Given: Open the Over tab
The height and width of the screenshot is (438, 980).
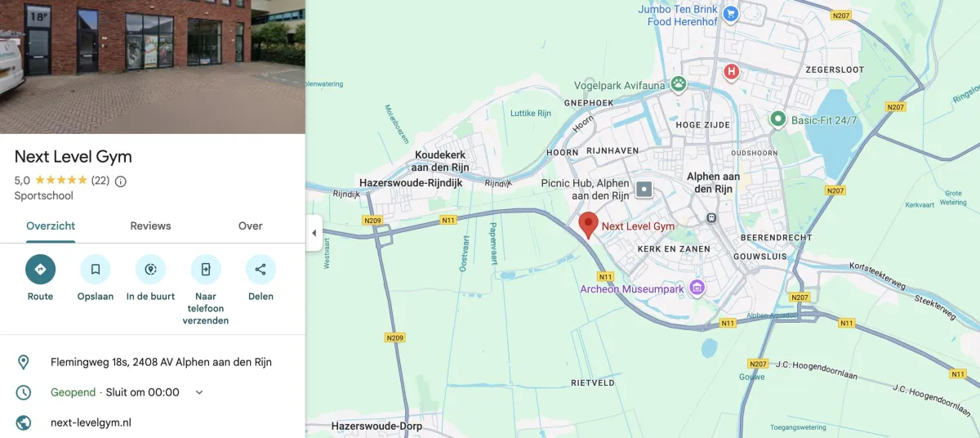Looking at the screenshot, I should [251, 226].
